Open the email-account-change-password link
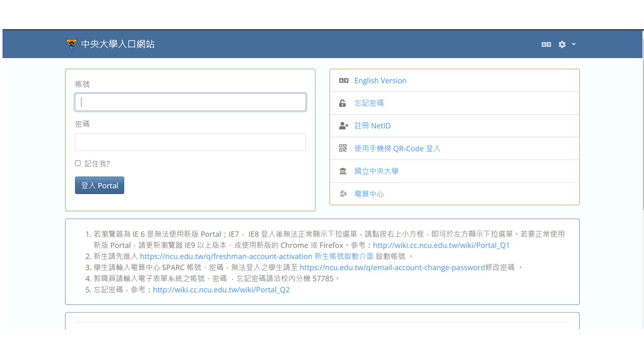 [392, 267]
